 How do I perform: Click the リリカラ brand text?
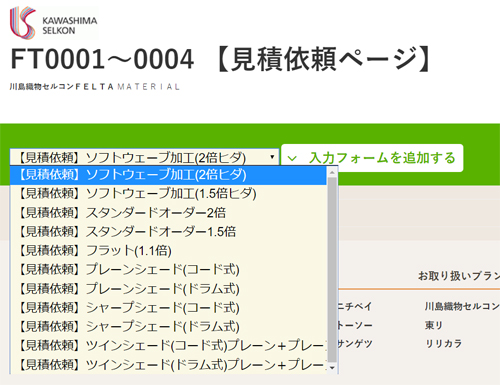click(444, 344)
